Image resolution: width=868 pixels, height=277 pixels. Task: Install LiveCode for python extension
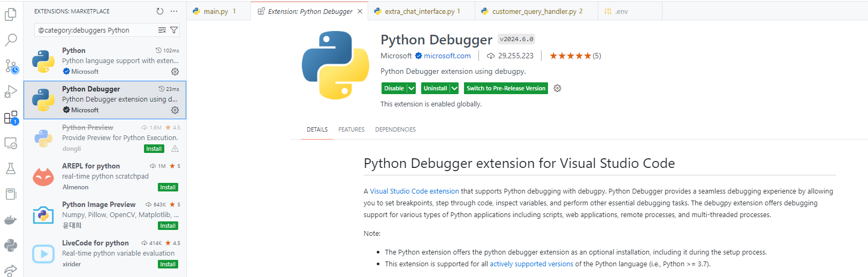tap(168, 264)
